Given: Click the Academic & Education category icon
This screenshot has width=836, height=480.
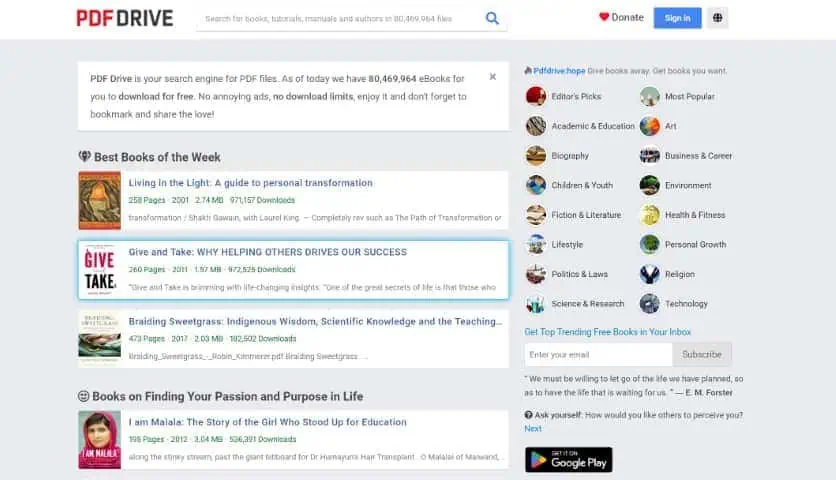Looking at the screenshot, I should (x=536, y=126).
